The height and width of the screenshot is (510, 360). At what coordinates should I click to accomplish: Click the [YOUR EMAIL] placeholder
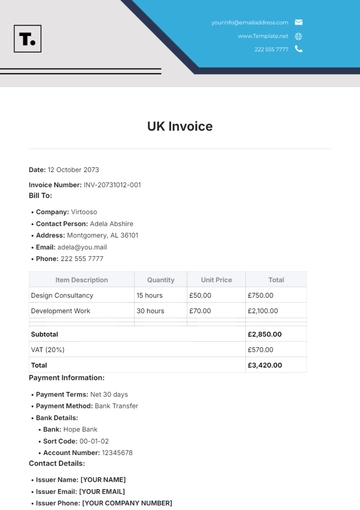click(x=102, y=491)
